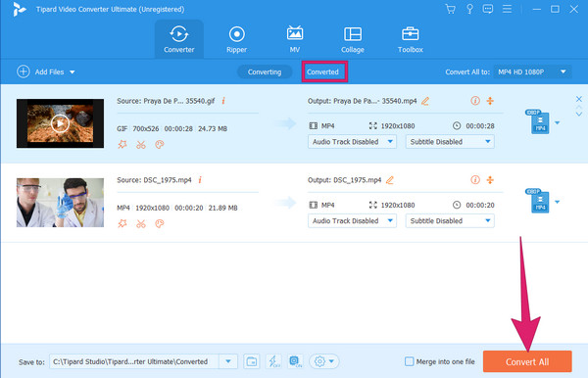Open Audio Track dropdown for GIF file

352,142
